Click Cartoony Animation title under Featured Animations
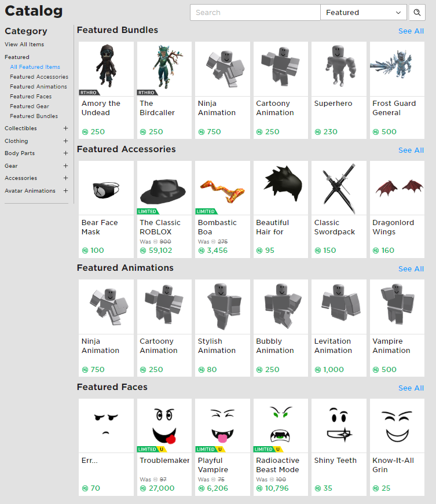Viewport: 436px width, 504px height. [x=159, y=346]
